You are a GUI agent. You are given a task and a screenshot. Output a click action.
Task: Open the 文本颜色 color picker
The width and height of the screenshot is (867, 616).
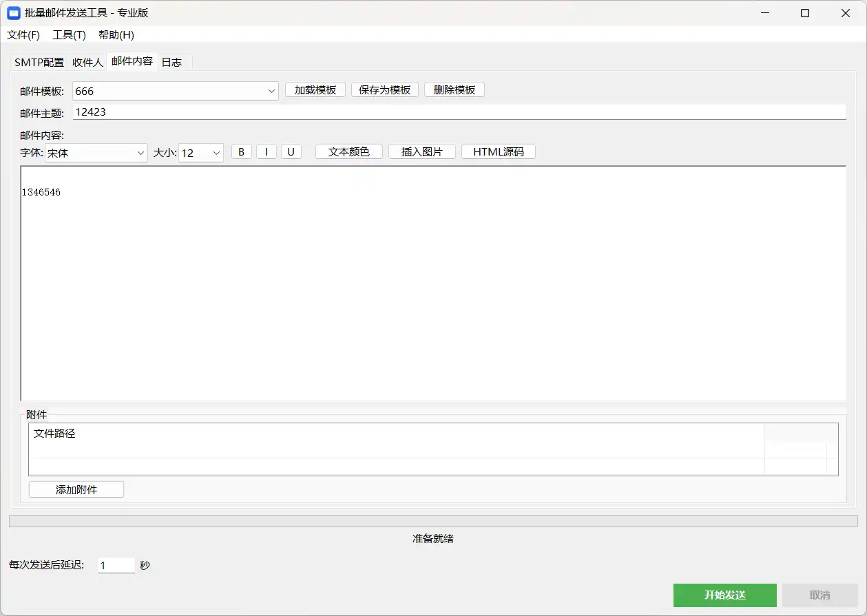[349, 151]
